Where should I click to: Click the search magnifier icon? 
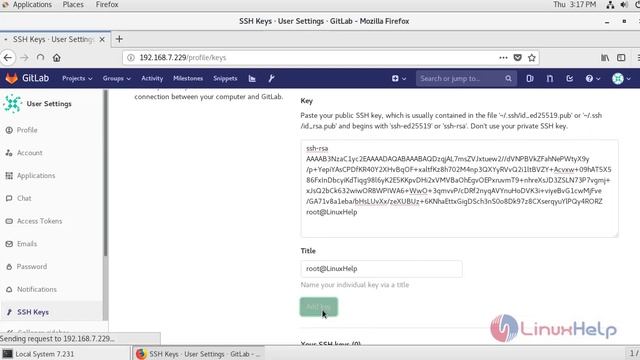(x=508, y=78)
